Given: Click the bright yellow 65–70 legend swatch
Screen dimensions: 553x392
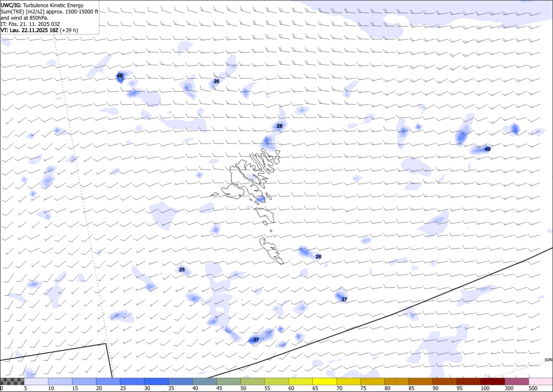Looking at the screenshot, I should point(325,381).
